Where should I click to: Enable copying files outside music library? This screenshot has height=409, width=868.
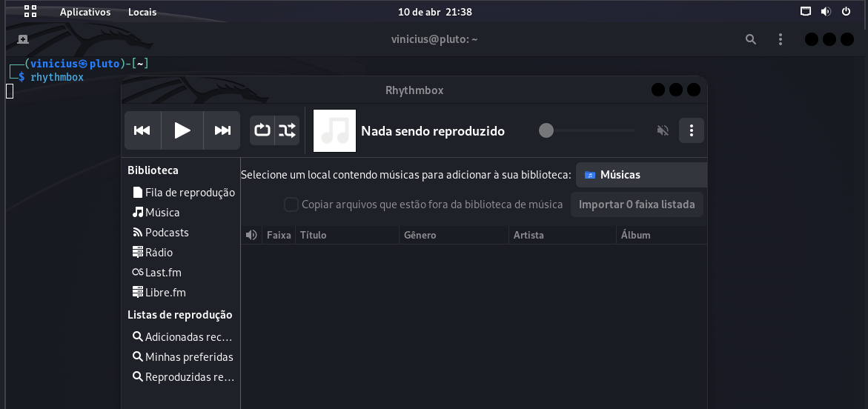click(x=292, y=204)
